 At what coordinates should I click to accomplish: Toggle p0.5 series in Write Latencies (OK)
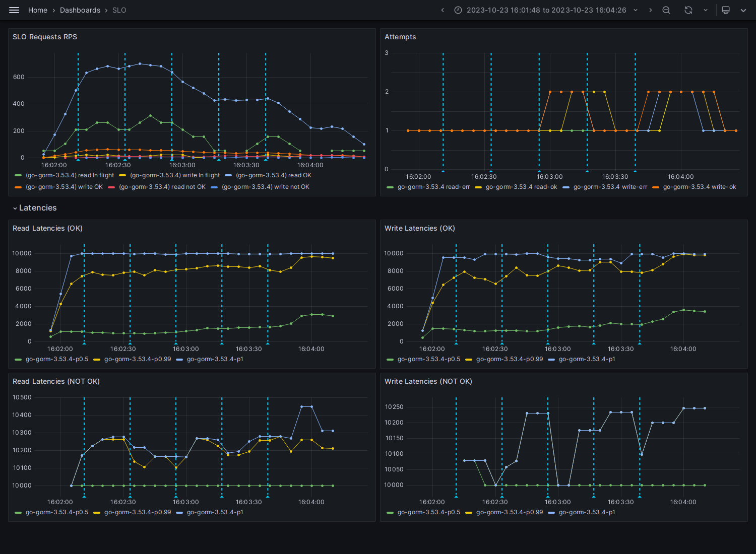click(429, 359)
